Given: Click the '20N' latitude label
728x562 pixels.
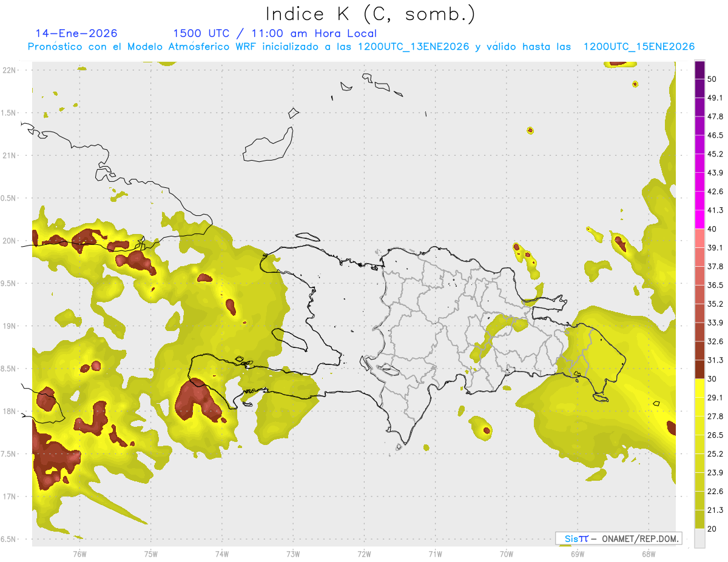Looking at the screenshot, I should [9, 241].
